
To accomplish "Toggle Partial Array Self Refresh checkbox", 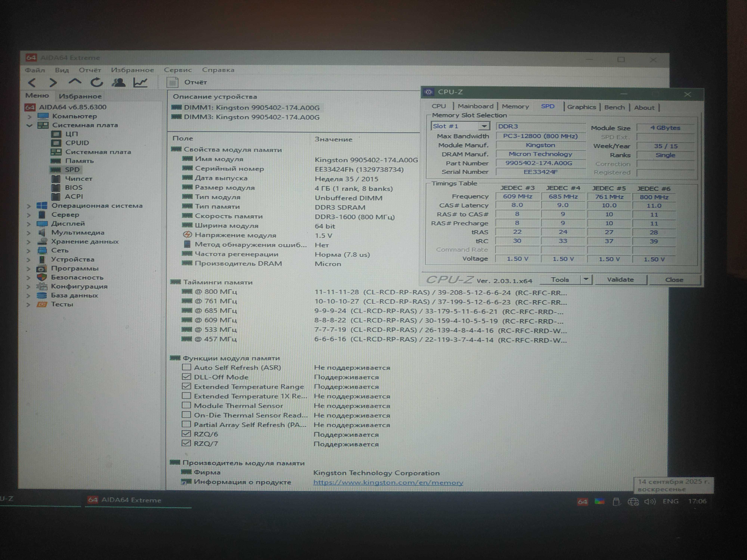I will tap(186, 424).
